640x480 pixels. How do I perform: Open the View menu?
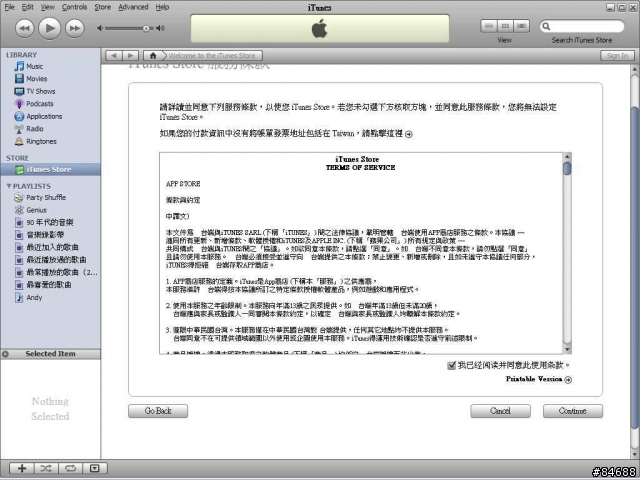click(47, 7)
